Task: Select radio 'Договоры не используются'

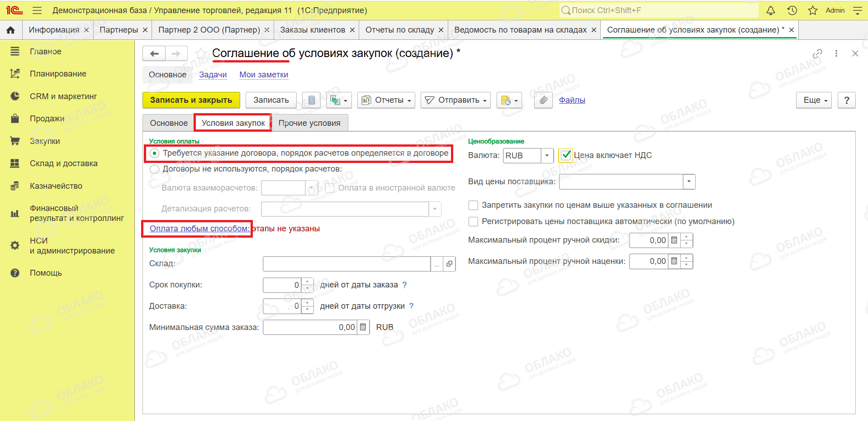Action: point(155,169)
